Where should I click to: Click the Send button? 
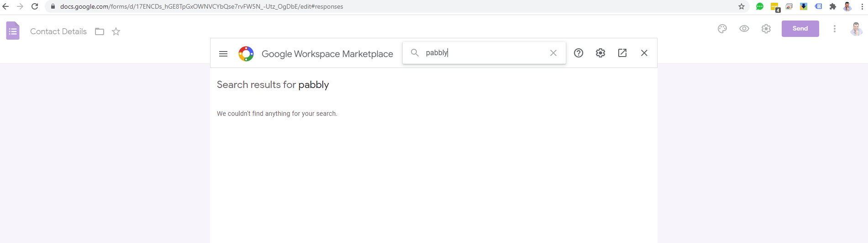[800, 29]
